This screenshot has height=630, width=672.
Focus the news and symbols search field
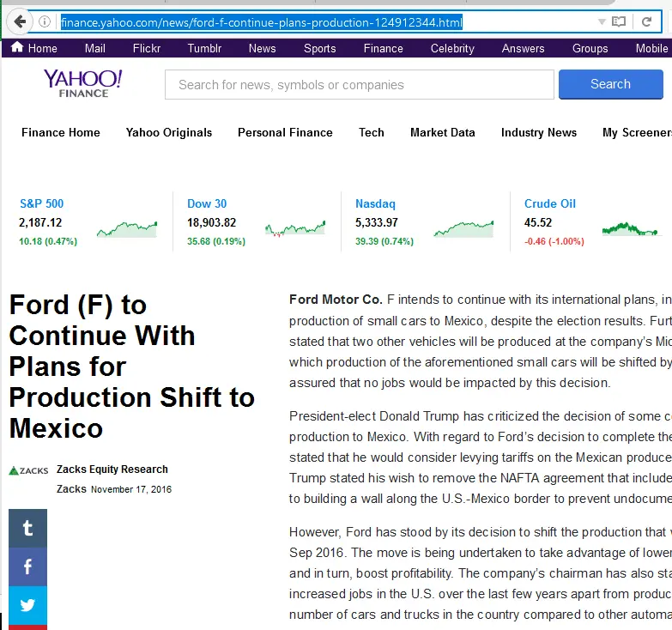tap(359, 84)
